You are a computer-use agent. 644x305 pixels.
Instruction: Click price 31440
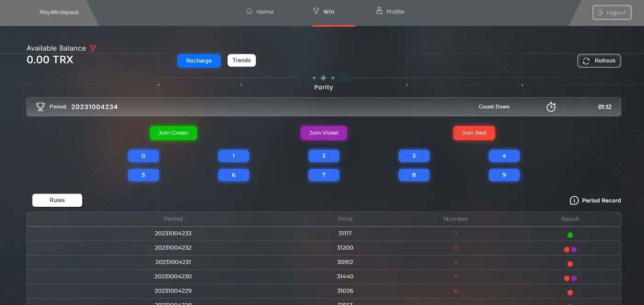click(x=345, y=276)
